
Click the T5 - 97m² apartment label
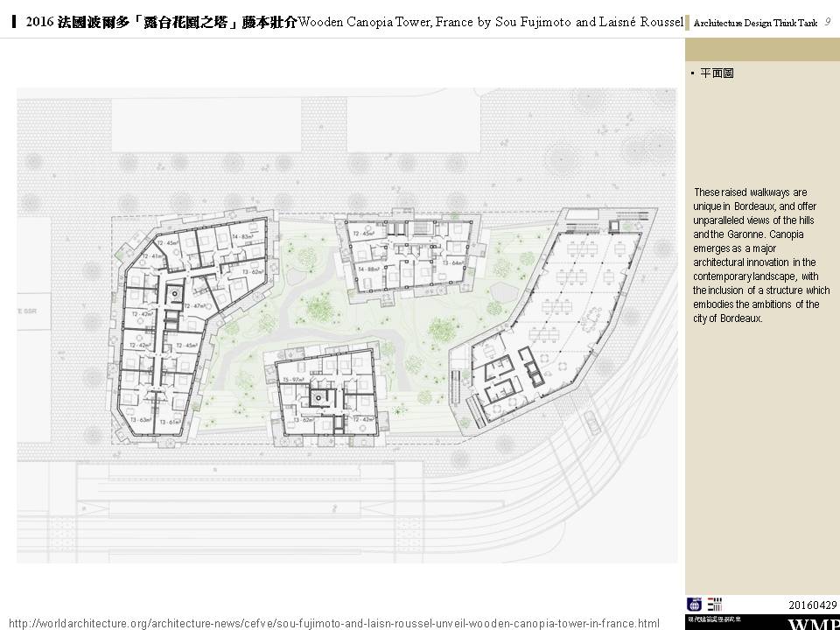(293, 379)
